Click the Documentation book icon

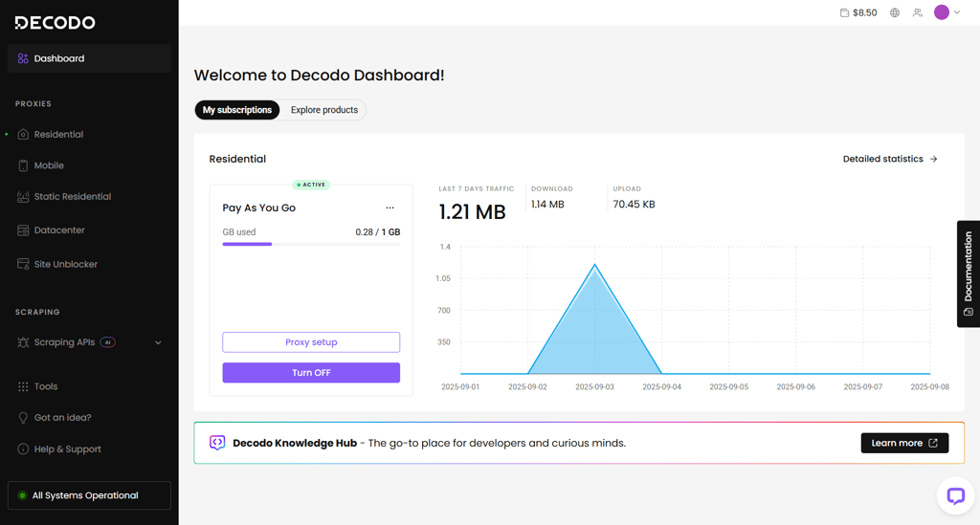[969, 312]
